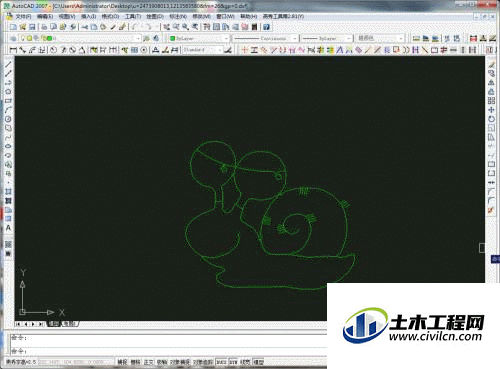Open the Edit (编辑) menu
Image resolution: width=500 pixels, height=369 pixels.
45,16
